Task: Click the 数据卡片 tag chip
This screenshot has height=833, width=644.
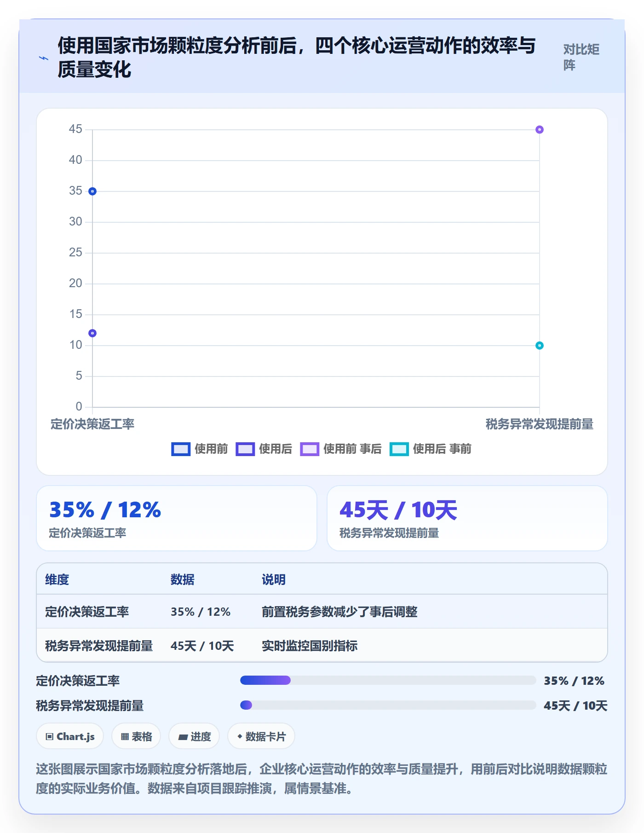Action: click(x=261, y=736)
